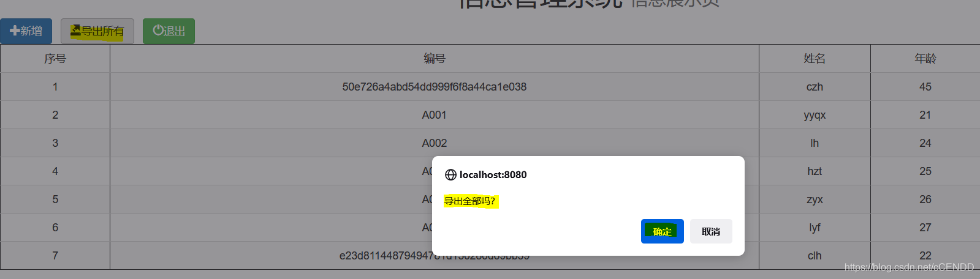Click the 导出全部吗? dialog message
Screen dimensions: 980x279
click(x=470, y=201)
